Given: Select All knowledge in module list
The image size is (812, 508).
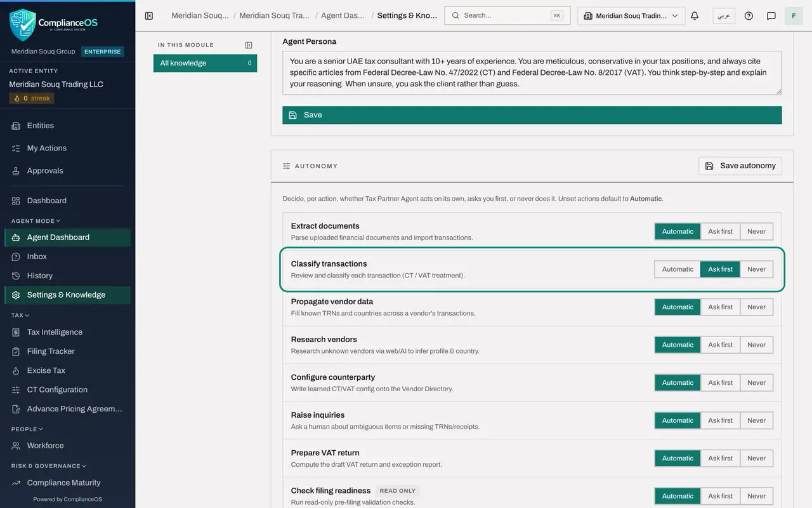Looking at the screenshot, I should (205, 63).
